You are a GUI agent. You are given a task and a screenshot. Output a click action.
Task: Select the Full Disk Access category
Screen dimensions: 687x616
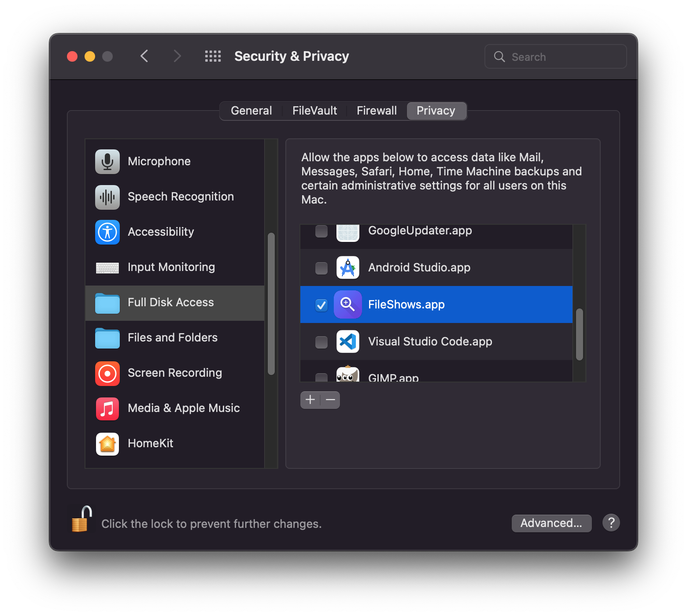tap(170, 303)
